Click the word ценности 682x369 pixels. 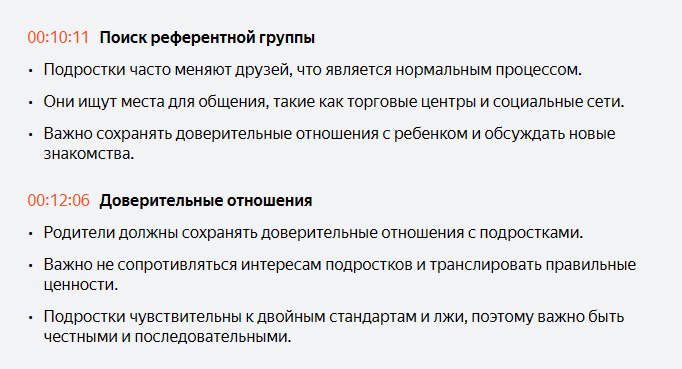pyautogui.click(x=81, y=285)
